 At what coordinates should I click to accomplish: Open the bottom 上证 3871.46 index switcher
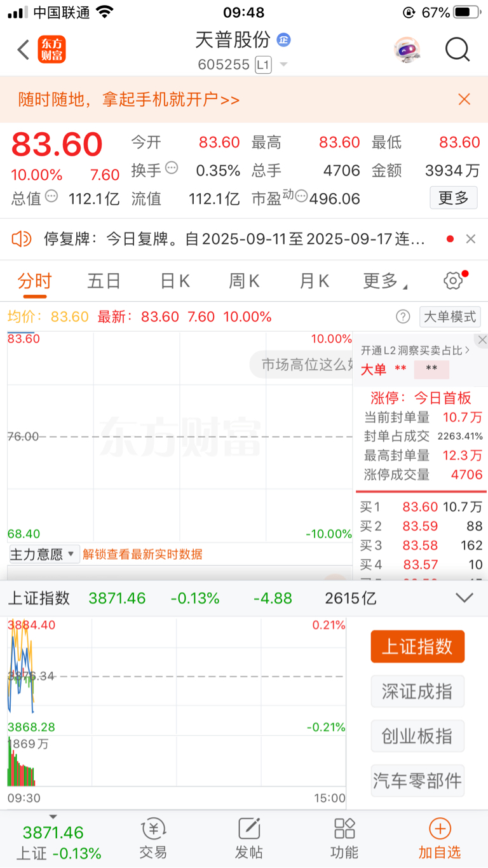(x=53, y=839)
